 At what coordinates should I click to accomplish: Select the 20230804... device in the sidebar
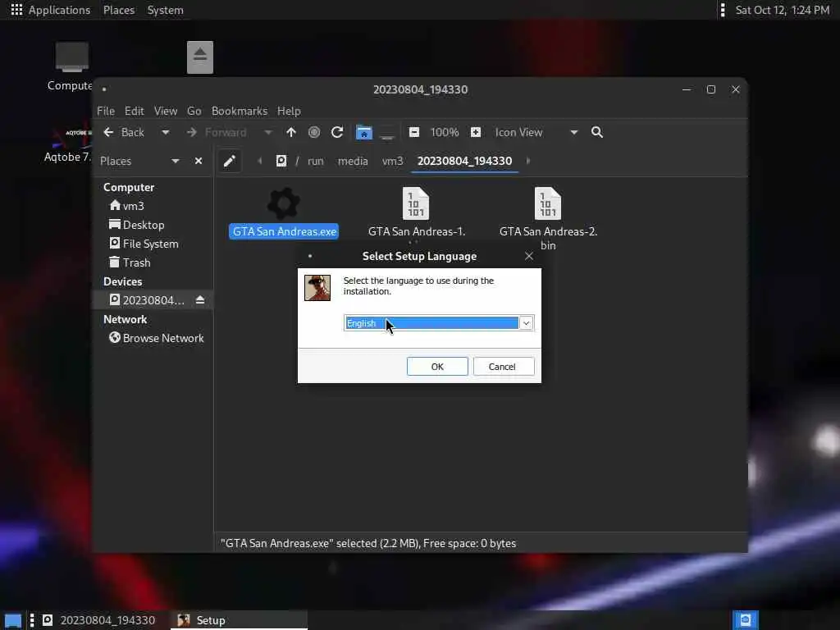pos(146,300)
